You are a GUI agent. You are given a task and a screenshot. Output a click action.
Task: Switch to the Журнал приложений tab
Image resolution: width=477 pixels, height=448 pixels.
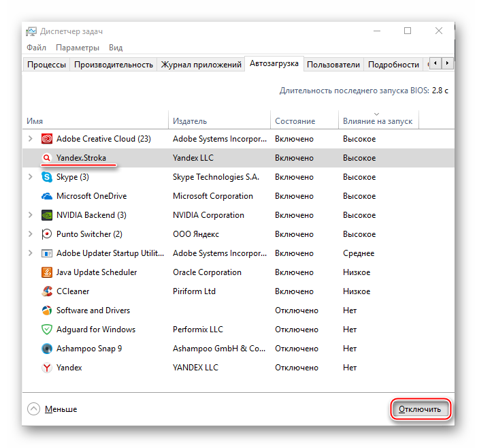pyautogui.click(x=201, y=65)
